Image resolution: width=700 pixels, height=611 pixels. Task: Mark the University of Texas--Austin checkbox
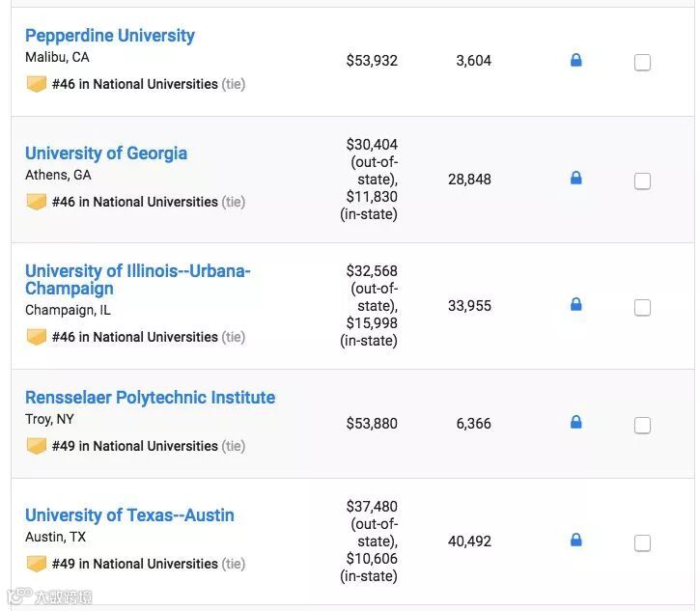pyautogui.click(x=642, y=543)
